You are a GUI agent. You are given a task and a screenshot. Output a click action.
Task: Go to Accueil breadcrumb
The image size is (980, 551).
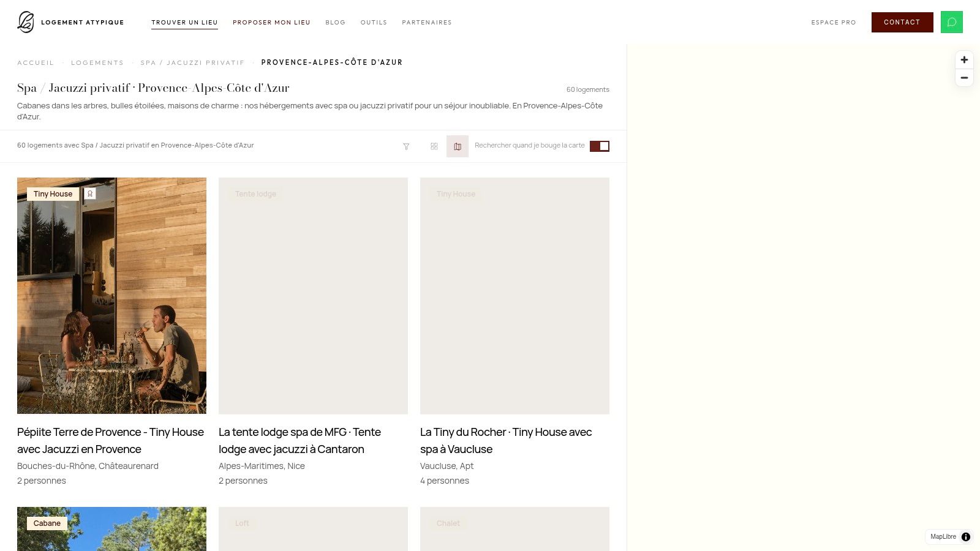pyautogui.click(x=36, y=62)
